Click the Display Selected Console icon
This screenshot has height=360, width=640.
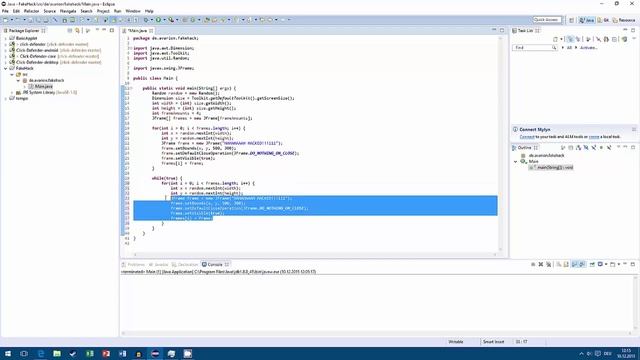click(600, 264)
